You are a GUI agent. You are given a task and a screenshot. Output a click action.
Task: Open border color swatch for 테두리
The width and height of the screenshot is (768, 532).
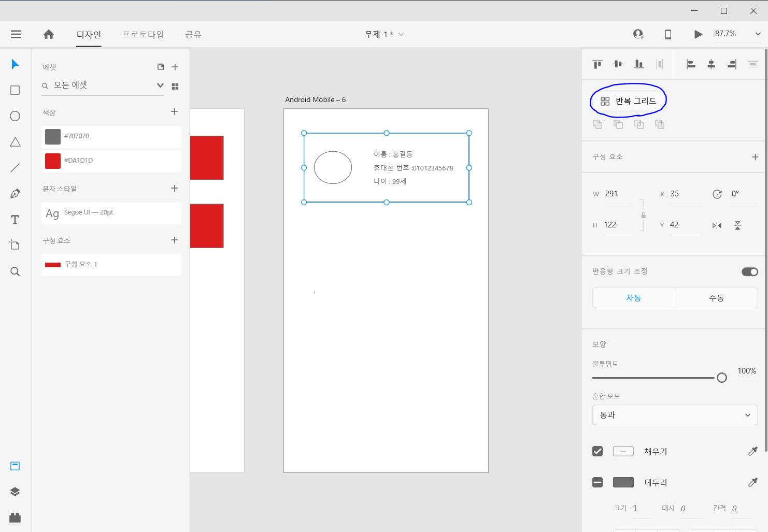[623, 482]
